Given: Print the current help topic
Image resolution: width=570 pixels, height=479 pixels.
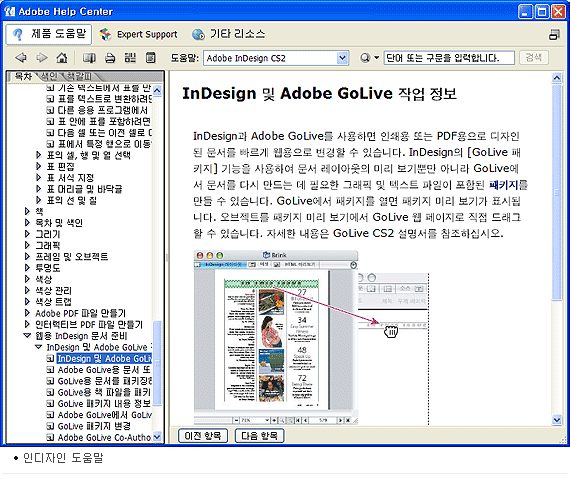Looking at the screenshot, I should pos(110,58).
